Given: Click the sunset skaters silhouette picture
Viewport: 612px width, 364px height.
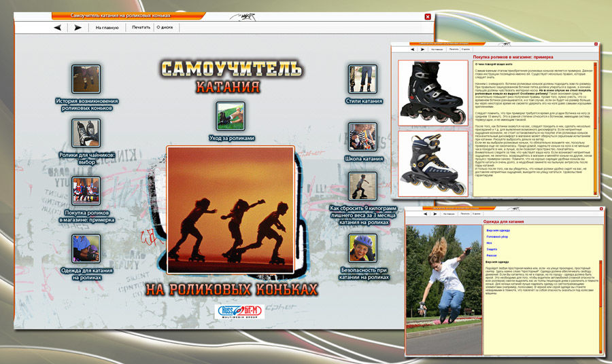Looking at the screenshot, I should pos(231,210).
